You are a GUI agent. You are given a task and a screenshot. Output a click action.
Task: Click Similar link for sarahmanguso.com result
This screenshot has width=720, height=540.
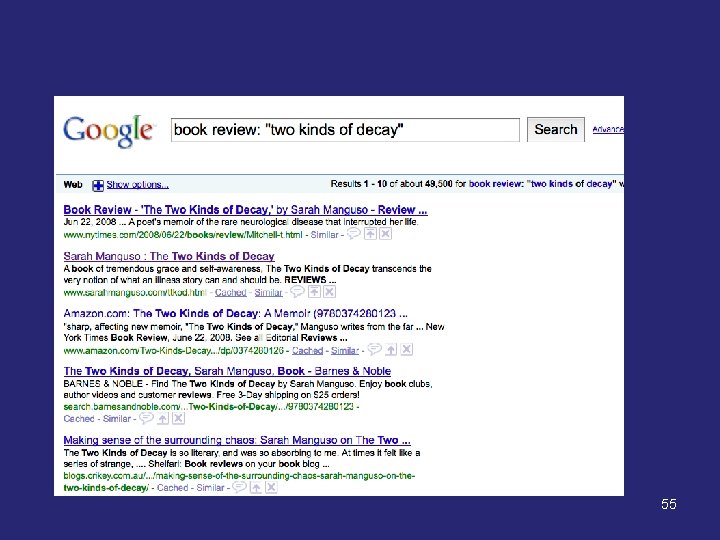269,292
